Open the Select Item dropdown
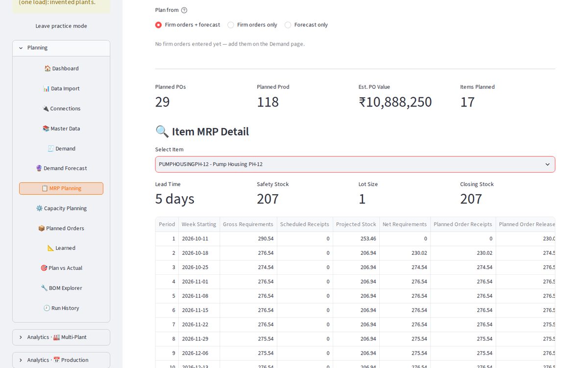Screen dimensions: 588x368 coord(355,164)
